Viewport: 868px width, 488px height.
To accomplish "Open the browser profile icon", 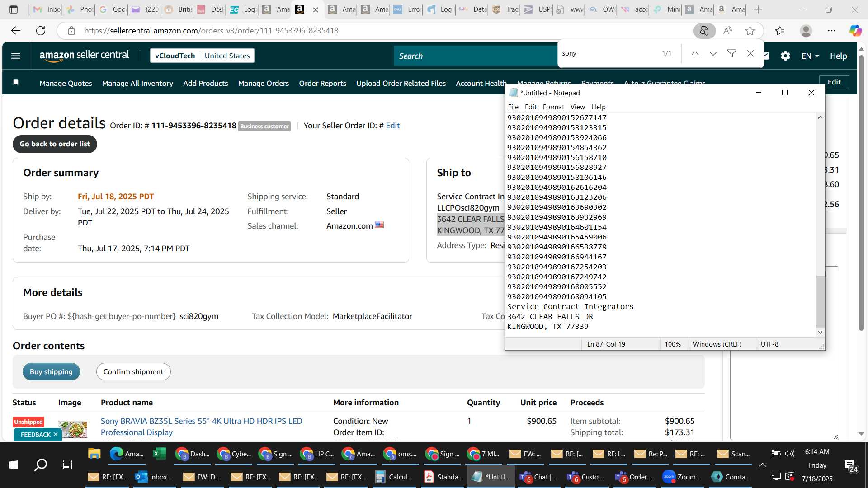I will point(806,31).
